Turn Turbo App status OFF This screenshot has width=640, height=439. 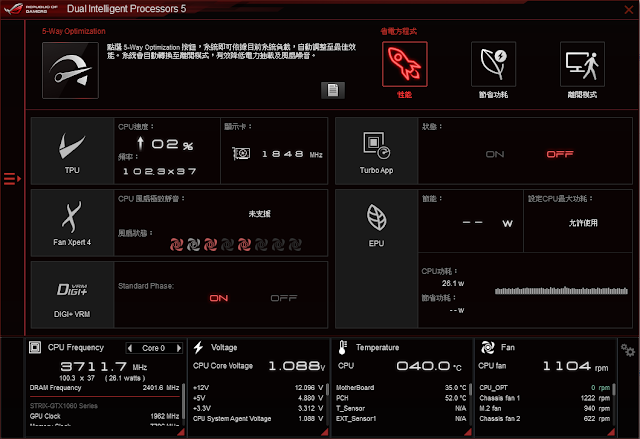click(560, 154)
